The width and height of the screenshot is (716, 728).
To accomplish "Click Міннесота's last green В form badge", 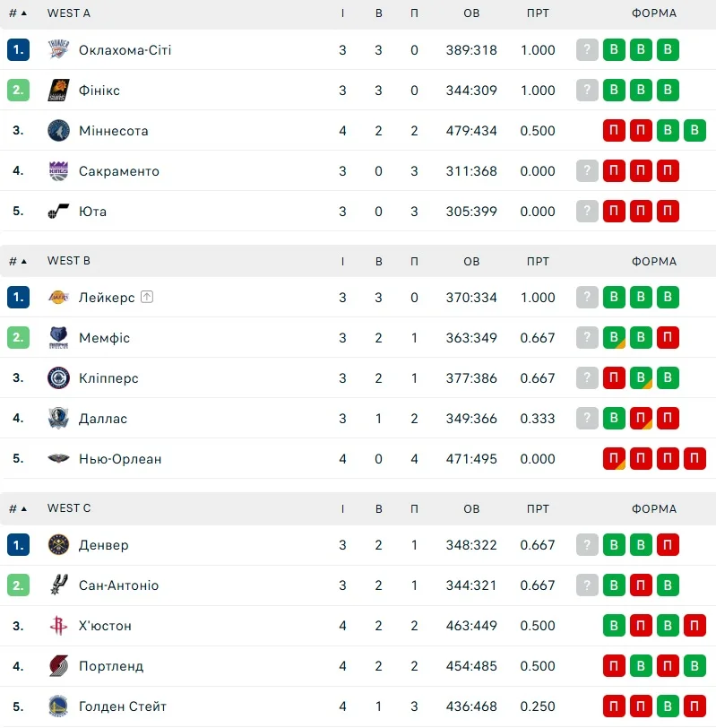I will (694, 131).
